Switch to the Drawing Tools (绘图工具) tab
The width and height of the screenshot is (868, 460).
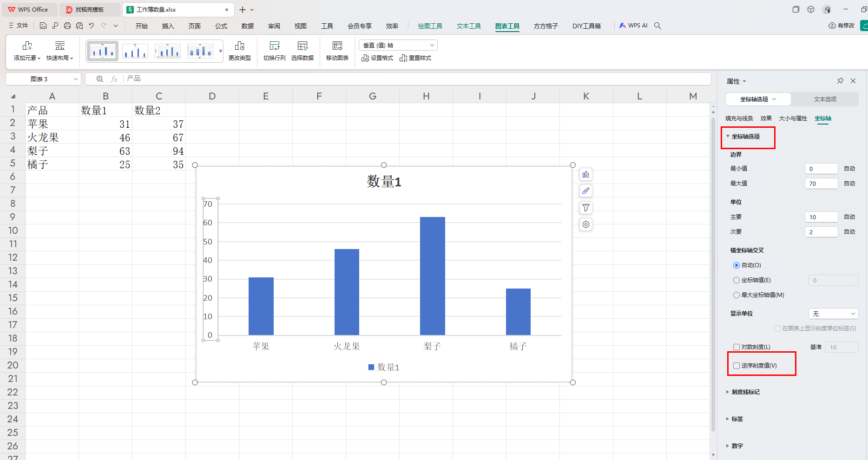(430, 26)
